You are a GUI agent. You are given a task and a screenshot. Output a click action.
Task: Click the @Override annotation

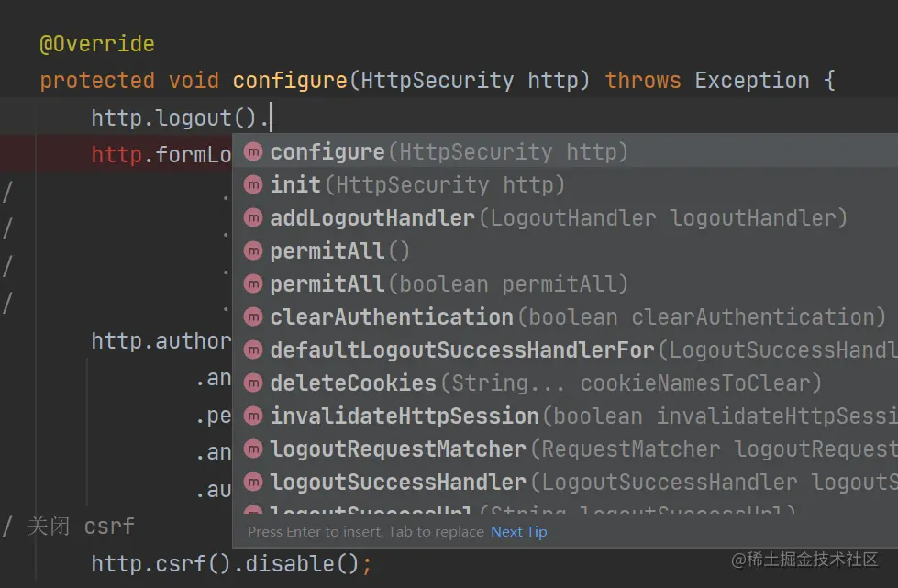97,44
